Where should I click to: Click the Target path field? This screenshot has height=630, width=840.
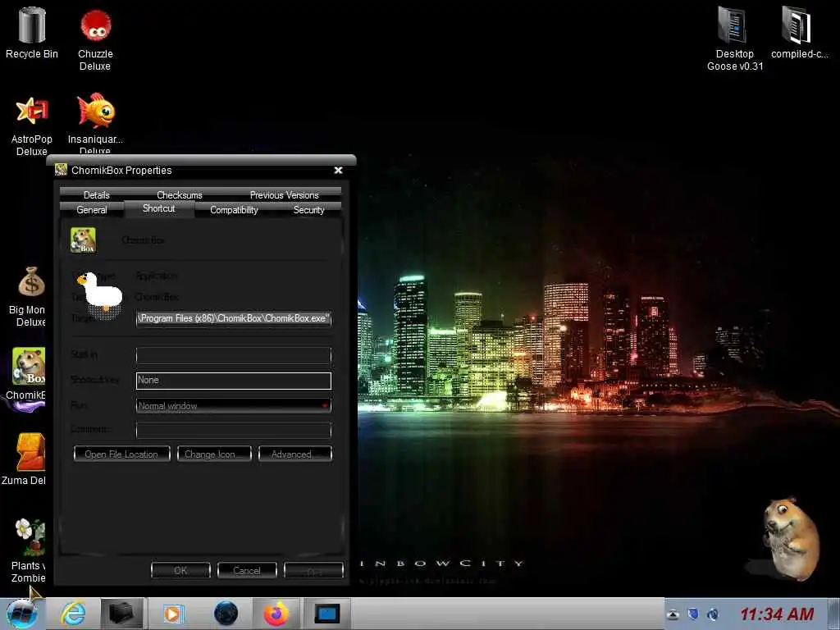click(x=234, y=318)
